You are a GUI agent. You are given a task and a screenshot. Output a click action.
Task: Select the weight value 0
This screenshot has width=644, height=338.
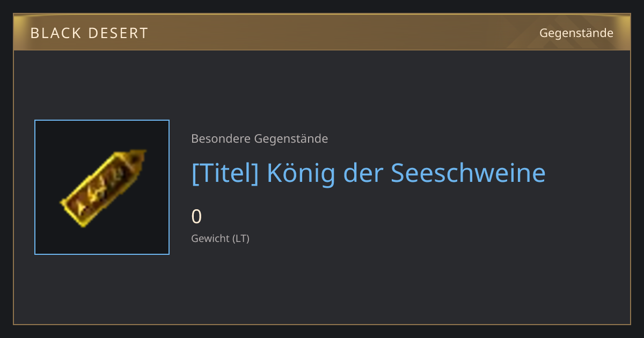point(196,217)
